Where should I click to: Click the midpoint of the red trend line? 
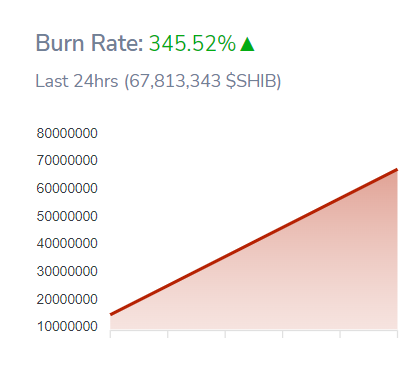(254, 242)
